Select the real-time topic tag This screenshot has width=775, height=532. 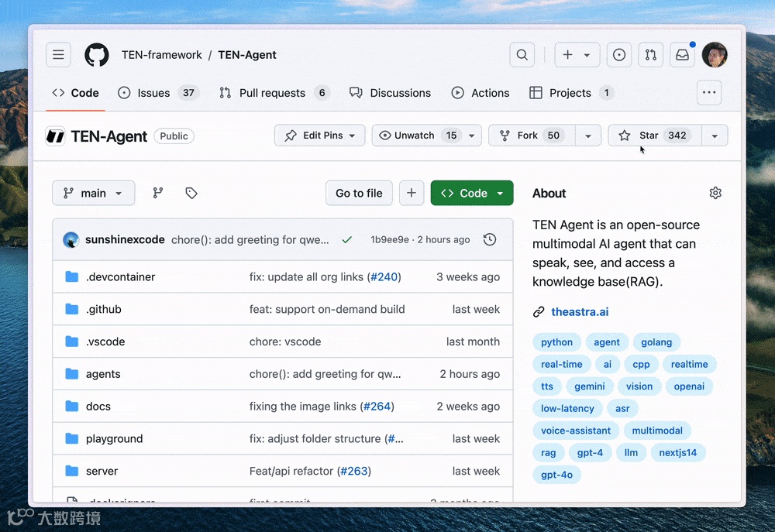[561, 364]
